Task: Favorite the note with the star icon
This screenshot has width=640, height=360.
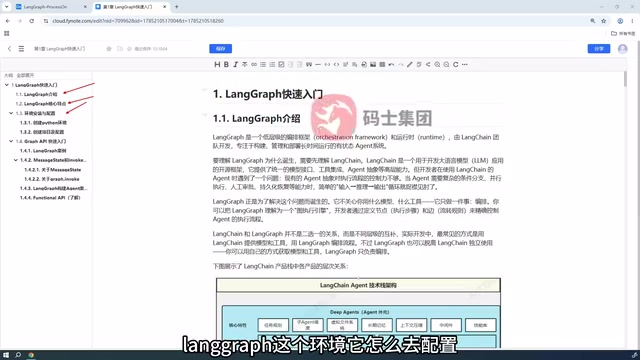Action: (109, 49)
